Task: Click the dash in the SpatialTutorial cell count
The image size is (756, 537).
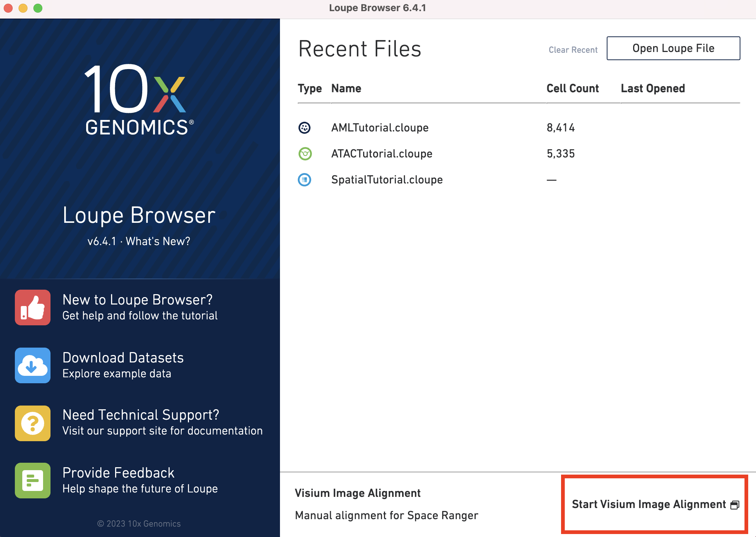Action: [551, 180]
